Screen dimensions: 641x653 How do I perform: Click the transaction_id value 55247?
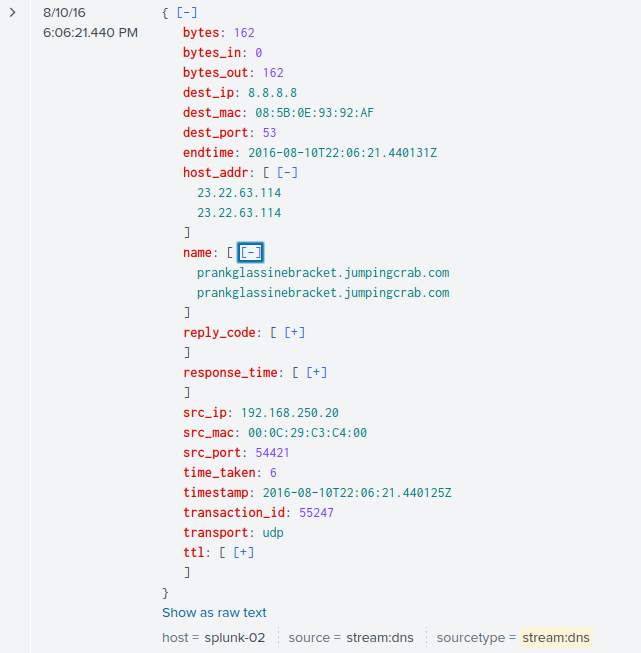pos(316,512)
